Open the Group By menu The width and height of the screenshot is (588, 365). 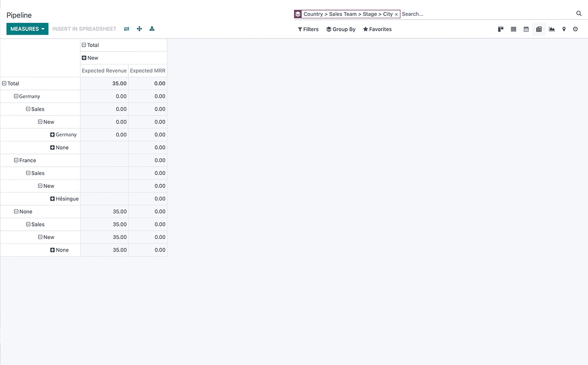tap(341, 29)
